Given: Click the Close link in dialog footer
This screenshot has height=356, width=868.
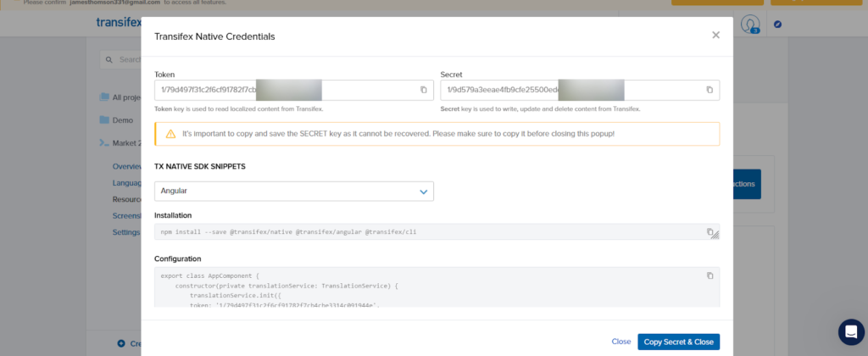Looking at the screenshot, I should coord(620,342).
